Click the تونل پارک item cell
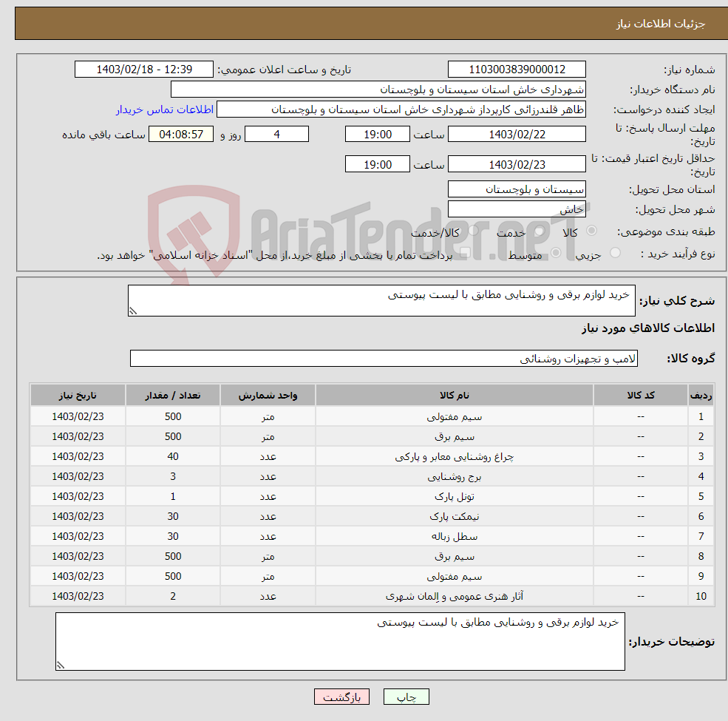Image resolution: width=728 pixels, height=721 pixels. (455, 497)
